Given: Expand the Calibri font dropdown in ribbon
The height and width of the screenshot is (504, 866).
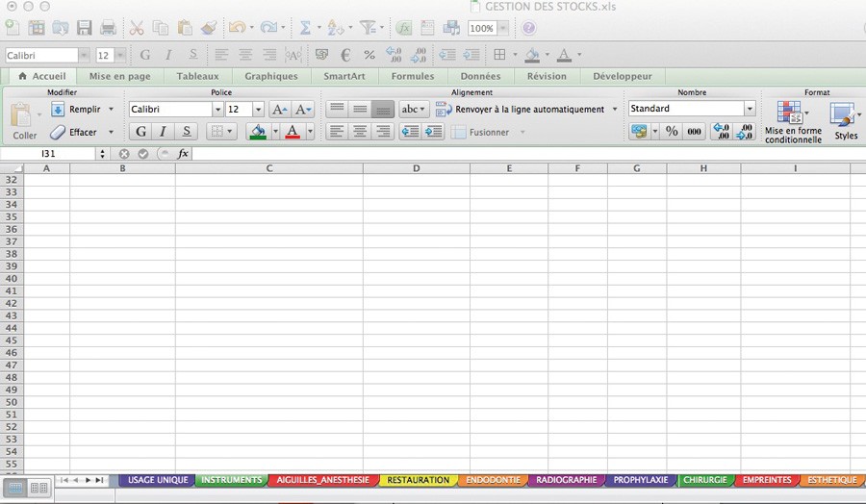Looking at the screenshot, I should [217, 110].
